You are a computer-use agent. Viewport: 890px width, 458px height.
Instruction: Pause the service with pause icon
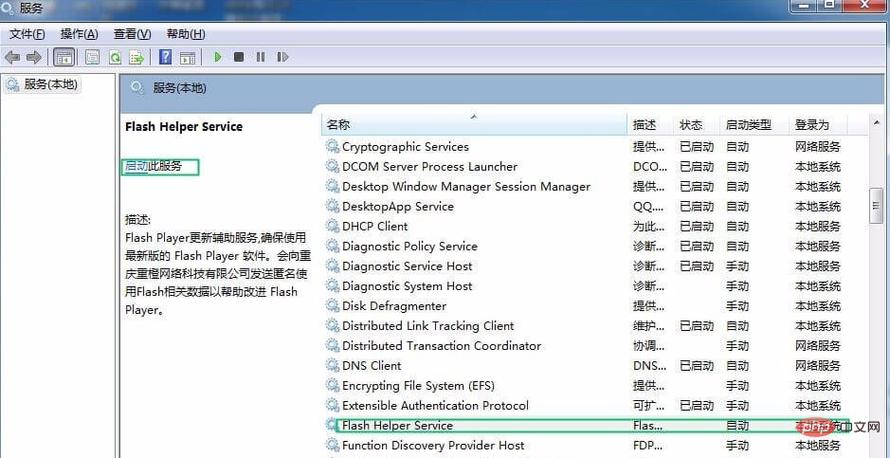[261, 57]
